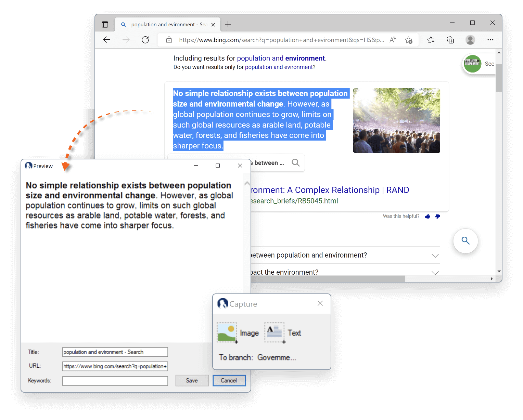The width and height of the screenshot is (523, 420).
Task: Open the 'A Complex Relationship | RAND' result
Action: (330, 190)
